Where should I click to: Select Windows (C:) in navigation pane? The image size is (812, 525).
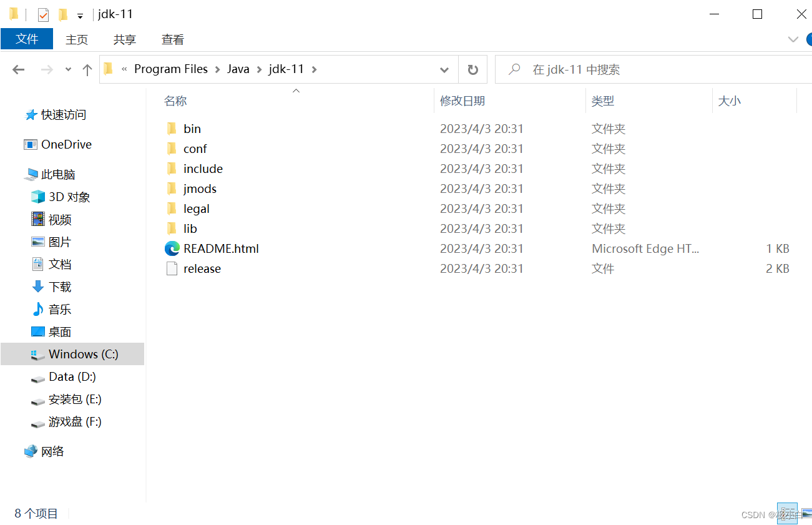[x=72, y=354]
